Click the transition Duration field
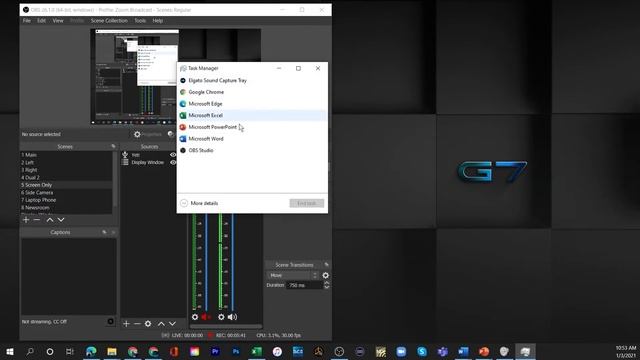This screenshot has height=360, width=640. [x=304, y=285]
